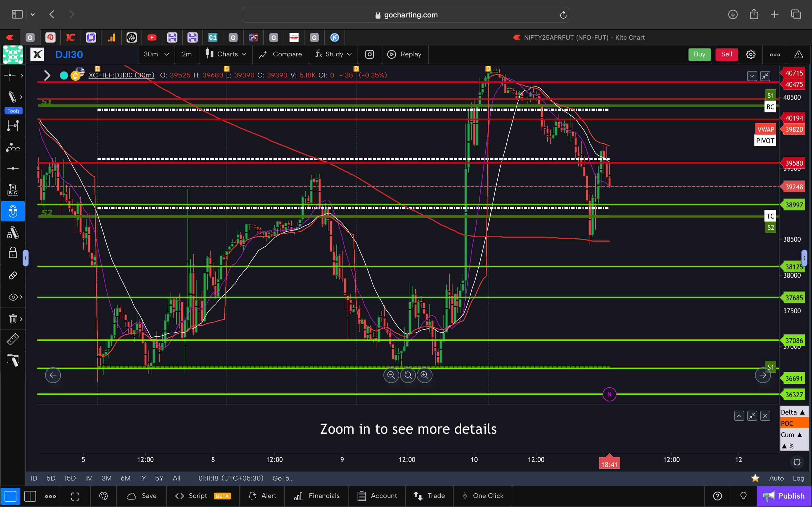This screenshot has width=812, height=507.
Task: Select the Text annotation tool
Action: tap(13, 189)
